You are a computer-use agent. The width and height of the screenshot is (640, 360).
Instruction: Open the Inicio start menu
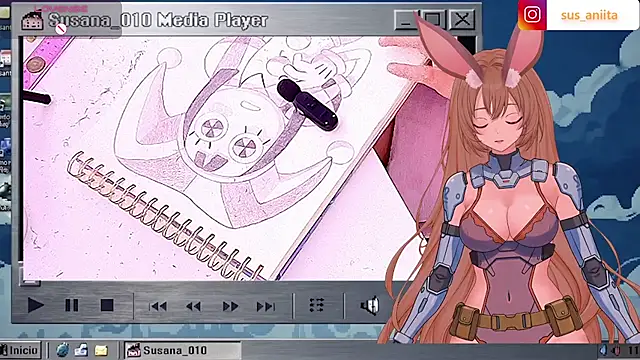click(20, 350)
